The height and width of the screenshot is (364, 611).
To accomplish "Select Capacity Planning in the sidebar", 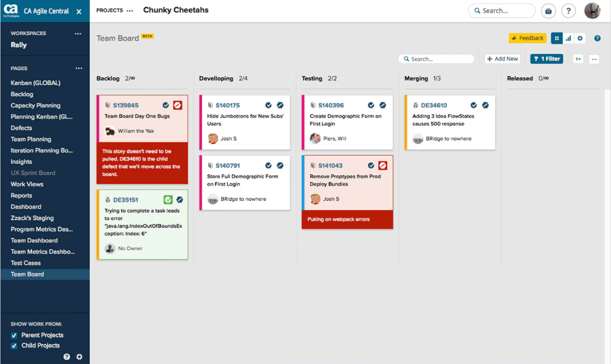I will (x=36, y=105).
